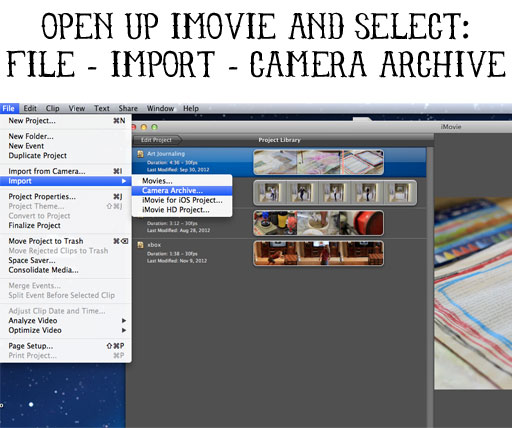Screen dimensions: 512x428
Task: Choose New Folder... menu item
Action: 66,136
